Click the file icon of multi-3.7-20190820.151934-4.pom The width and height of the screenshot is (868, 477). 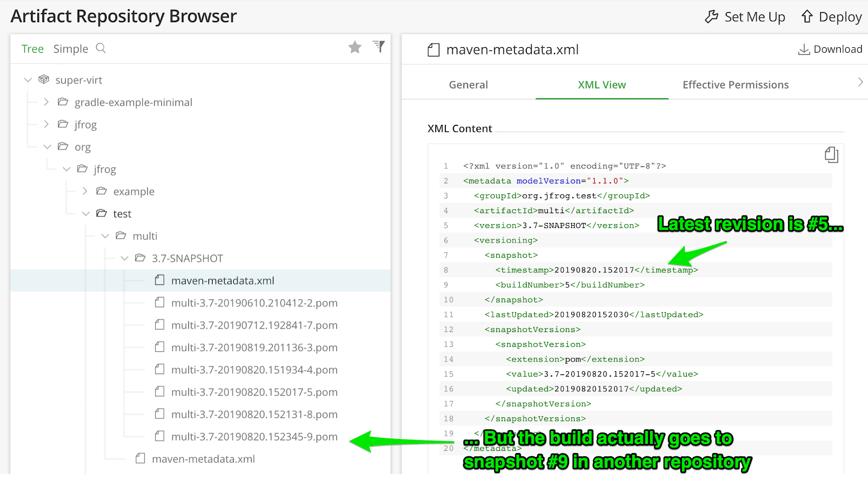tap(159, 369)
